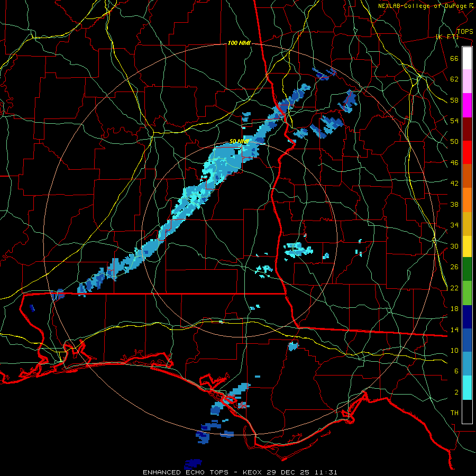Click the black threshold swatch at legend bottom
The width and height of the screenshot is (476, 476).
(x=467, y=411)
